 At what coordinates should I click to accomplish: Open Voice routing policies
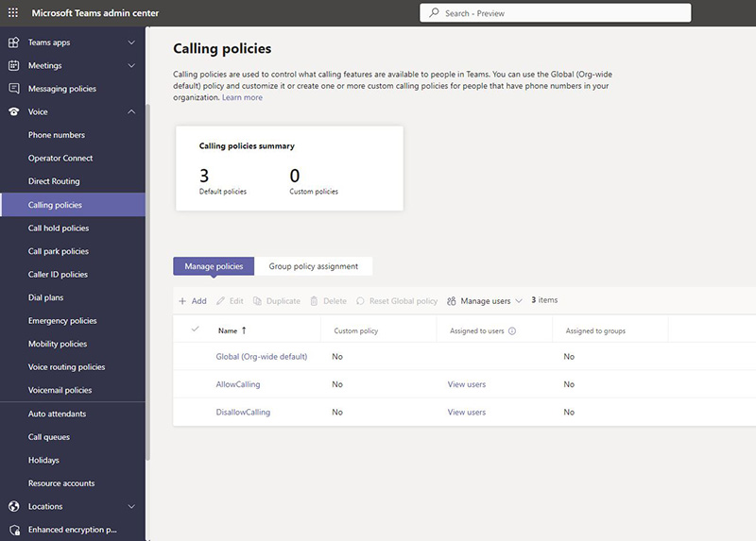click(x=66, y=366)
